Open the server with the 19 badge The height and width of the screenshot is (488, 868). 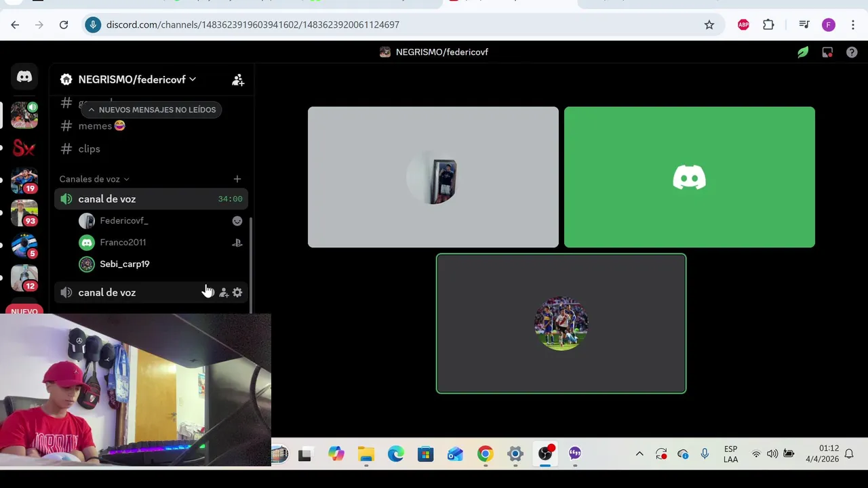[x=24, y=180]
